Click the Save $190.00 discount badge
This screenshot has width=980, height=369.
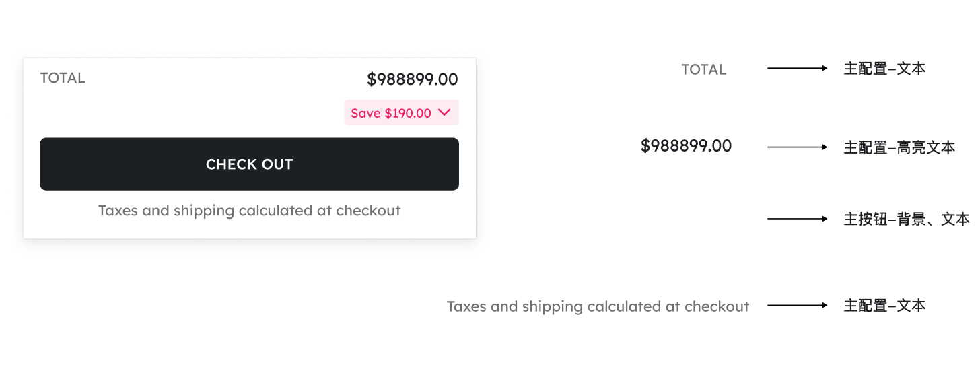(391, 113)
